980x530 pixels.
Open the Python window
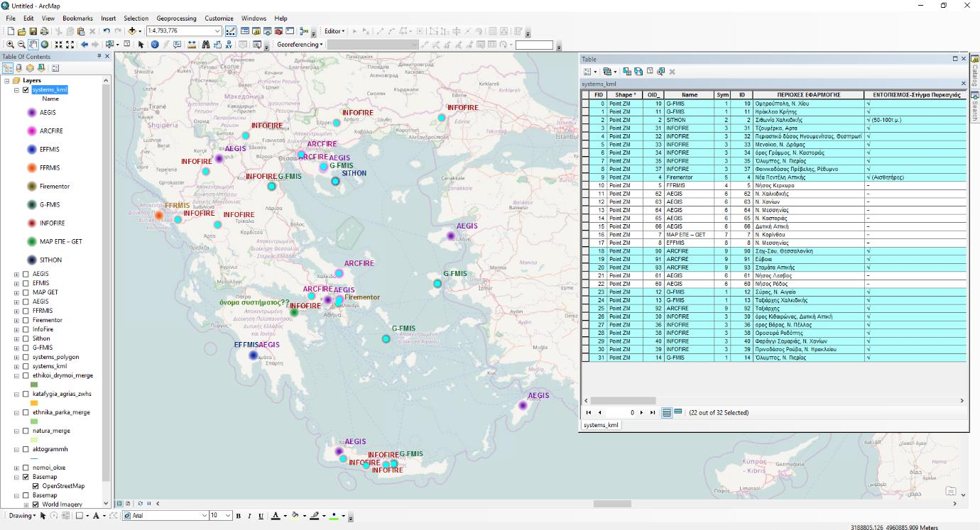tap(290, 31)
